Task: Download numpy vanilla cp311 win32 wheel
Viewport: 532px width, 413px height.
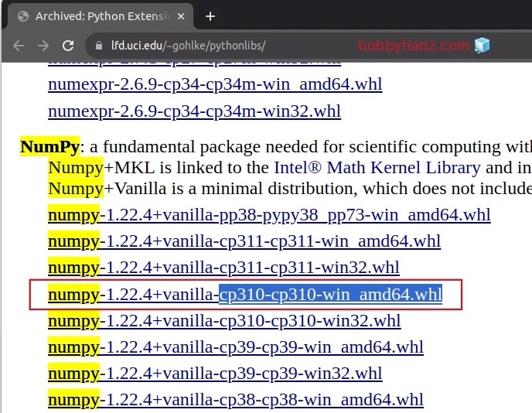Action: (223, 268)
